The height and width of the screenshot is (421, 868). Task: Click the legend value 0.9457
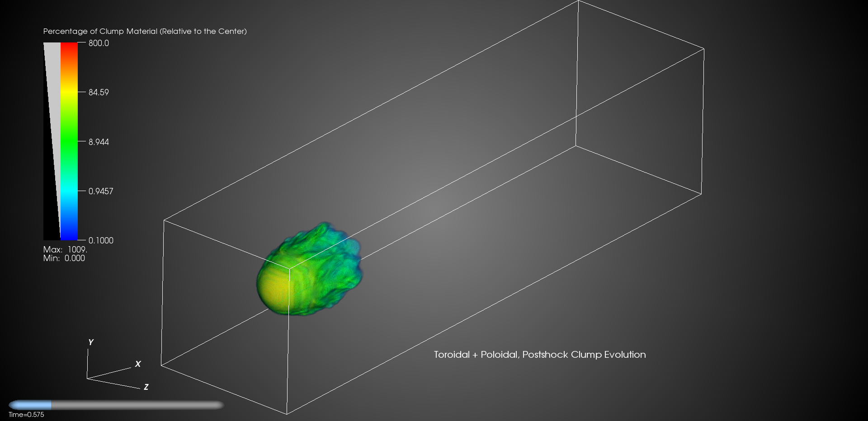101,191
